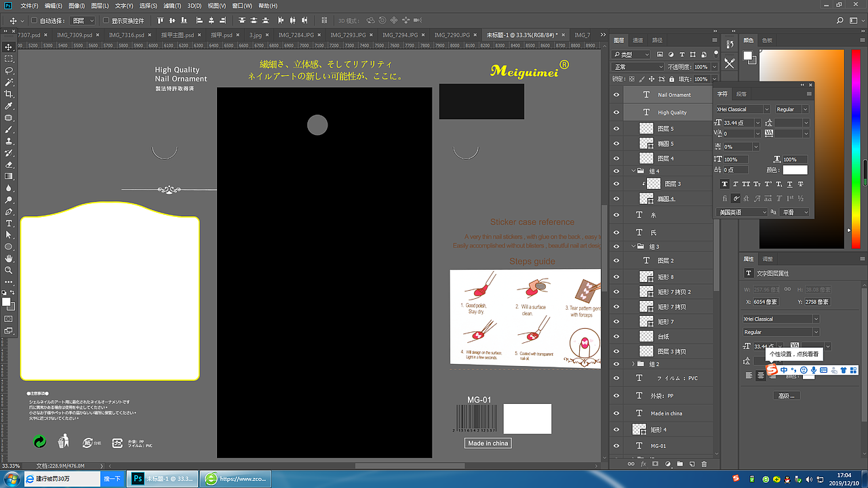Click the layer opacity 100% field
This screenshot has height=488, width=868.
(x=701, y=67)
